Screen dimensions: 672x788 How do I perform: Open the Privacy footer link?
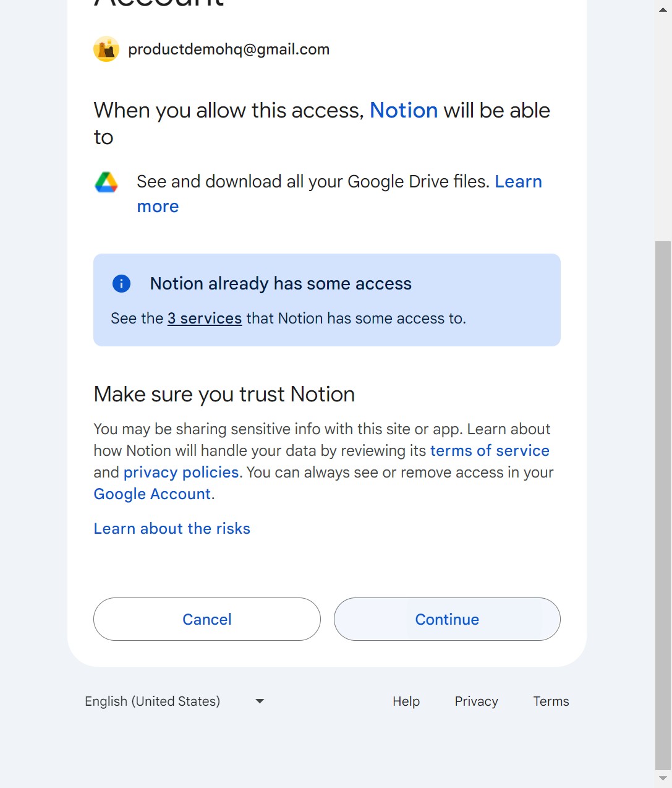(x=477, y=701)
